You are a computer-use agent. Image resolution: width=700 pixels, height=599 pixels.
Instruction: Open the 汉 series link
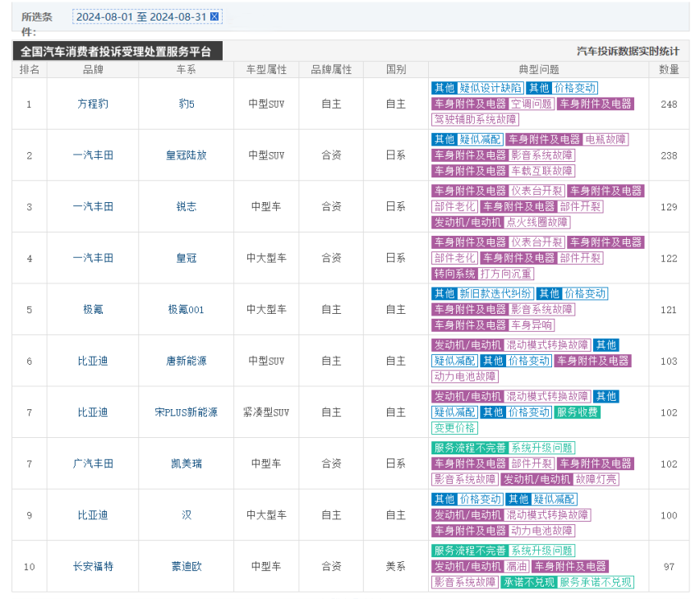tap(187, 515)
